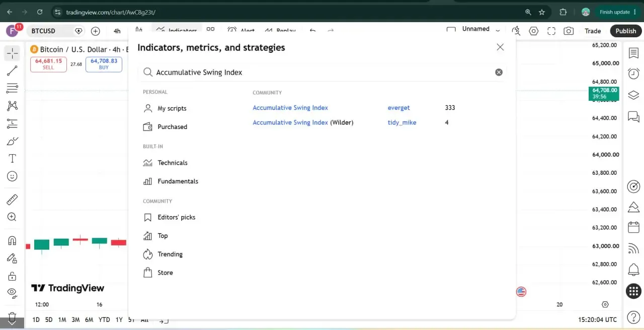Click the Publish button
Viewport: 644px width, 330px height.
[626, 31]
